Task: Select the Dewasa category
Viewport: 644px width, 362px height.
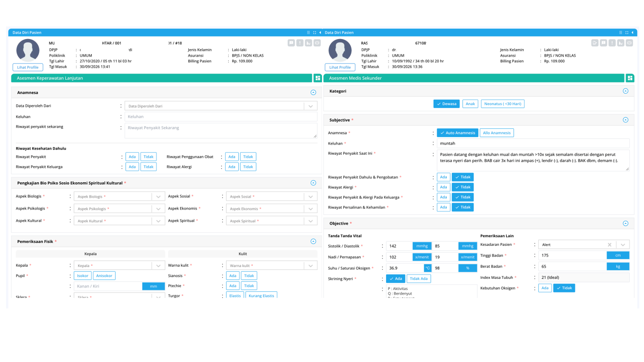Action: 446,104
